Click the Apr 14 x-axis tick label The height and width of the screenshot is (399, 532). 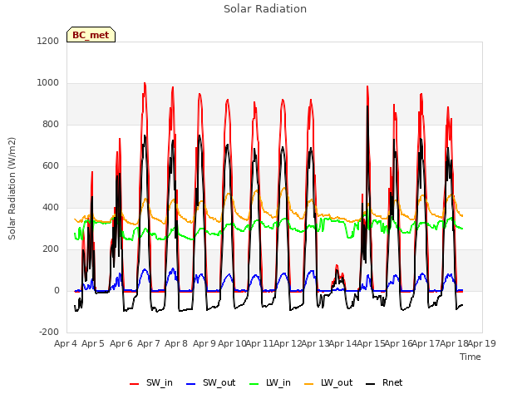(x=342, y=343)
